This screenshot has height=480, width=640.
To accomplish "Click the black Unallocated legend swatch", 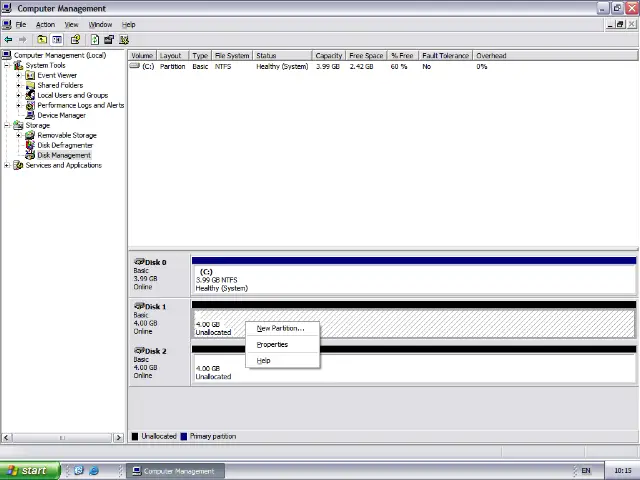I will coord(135,436).
